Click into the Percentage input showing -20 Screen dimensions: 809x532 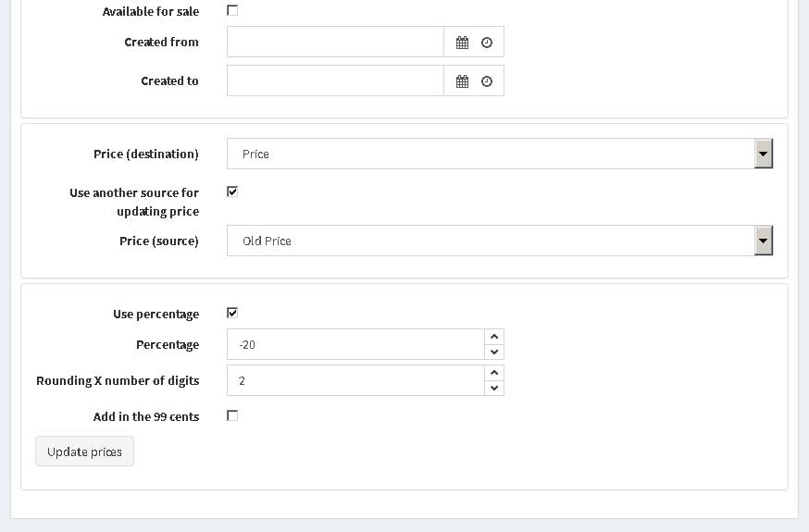click(x=356, y=344)
